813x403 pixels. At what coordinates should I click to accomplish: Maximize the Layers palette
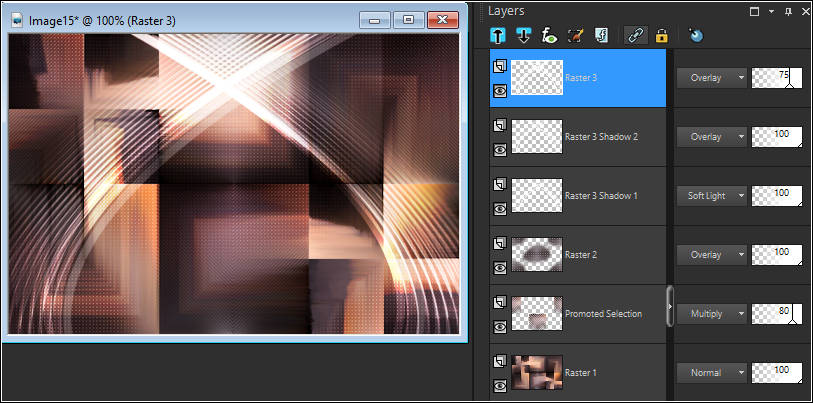[x=755, y=11]
